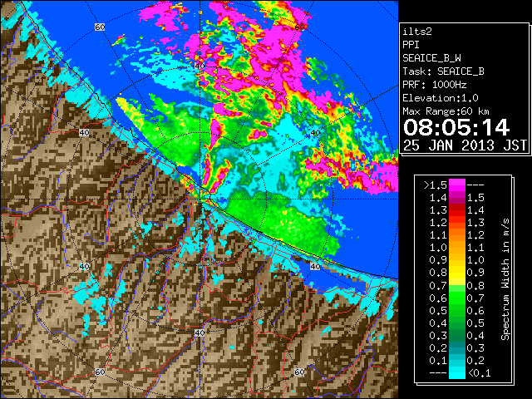Screen dimensions: 532x399
Task: Click the cyan <0.1 swatch at legend bottom
Action: pyautogui.click(x=457, y=373)
